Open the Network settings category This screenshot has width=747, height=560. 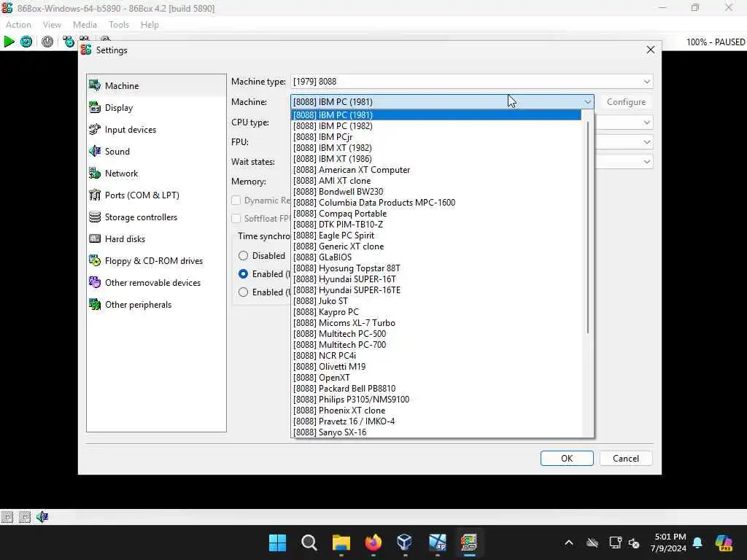point(156,174)
